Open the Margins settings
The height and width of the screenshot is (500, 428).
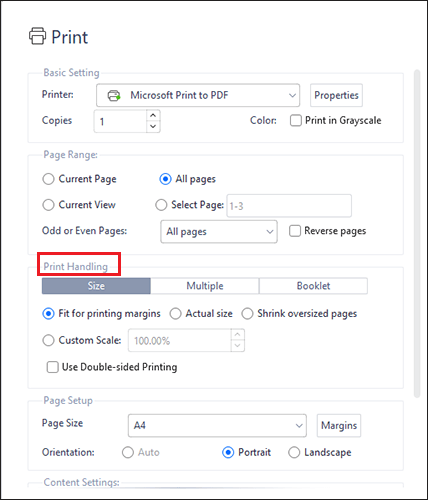click(339, 426)
